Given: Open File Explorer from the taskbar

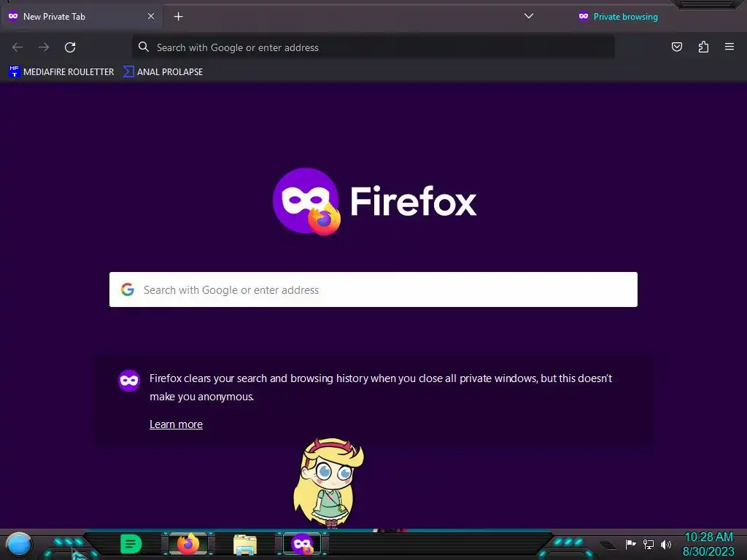Looking at the screenshot, I should pos(245,545).
